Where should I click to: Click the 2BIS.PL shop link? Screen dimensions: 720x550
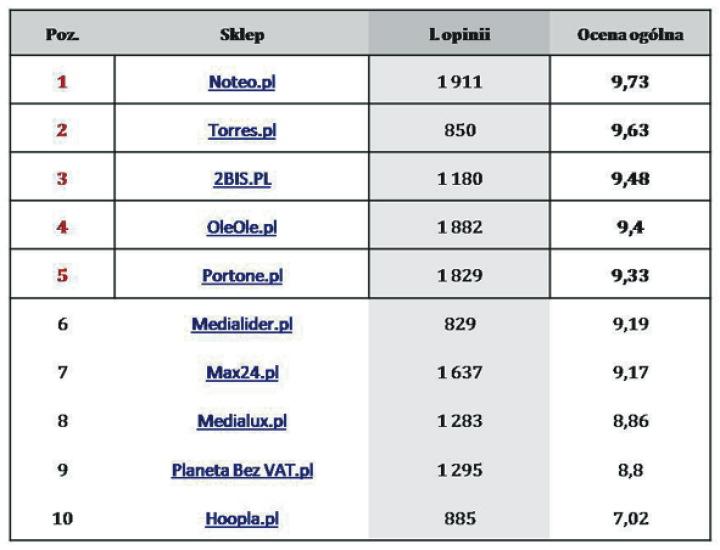point(241,179)
